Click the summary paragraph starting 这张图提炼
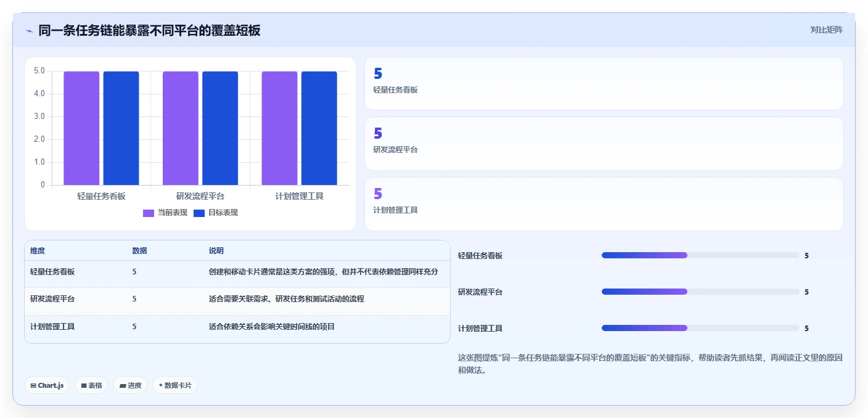 click(650, 364)
